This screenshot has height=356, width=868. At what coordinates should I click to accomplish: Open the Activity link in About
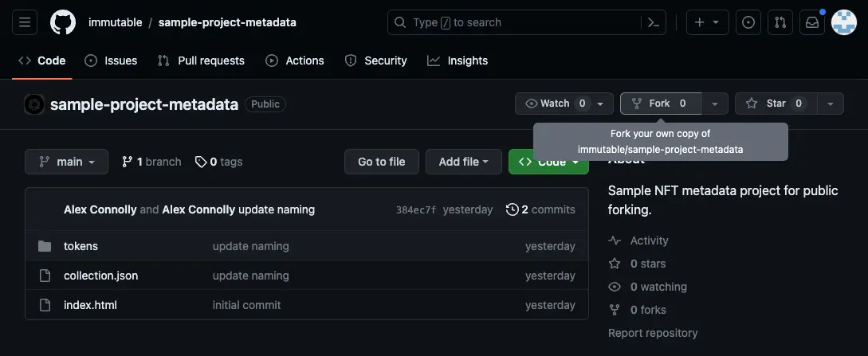click(x=650, y=241)
